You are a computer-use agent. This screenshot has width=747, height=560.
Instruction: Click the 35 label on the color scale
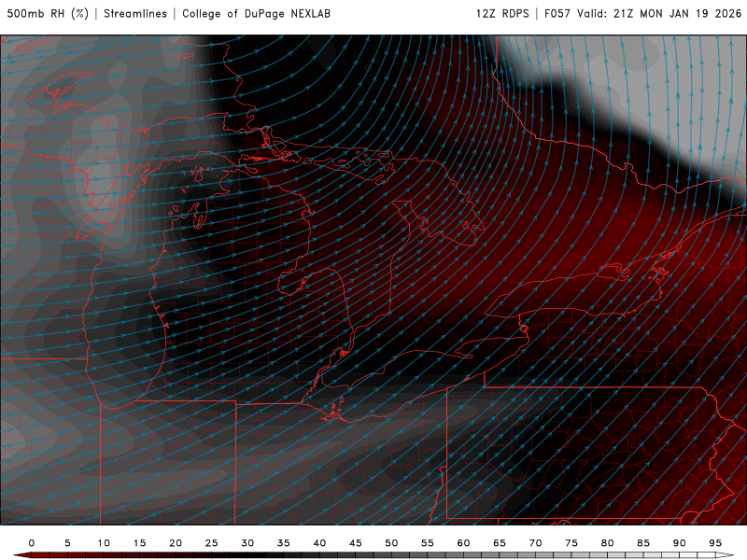tap(284, 543)
